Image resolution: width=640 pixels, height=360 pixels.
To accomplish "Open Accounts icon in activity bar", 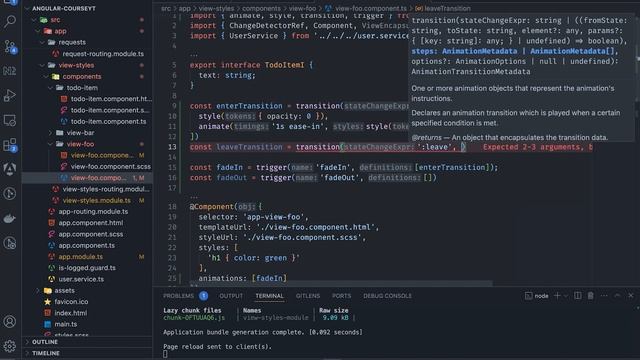I will [10, 322].
